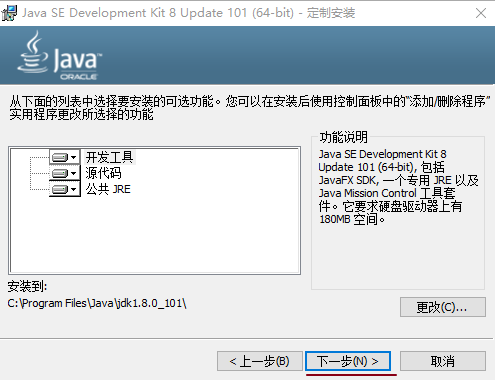This screenshot has height=380, width=495.
Task: Click the installer icon in title bar
Action: [x=9, y=13]
